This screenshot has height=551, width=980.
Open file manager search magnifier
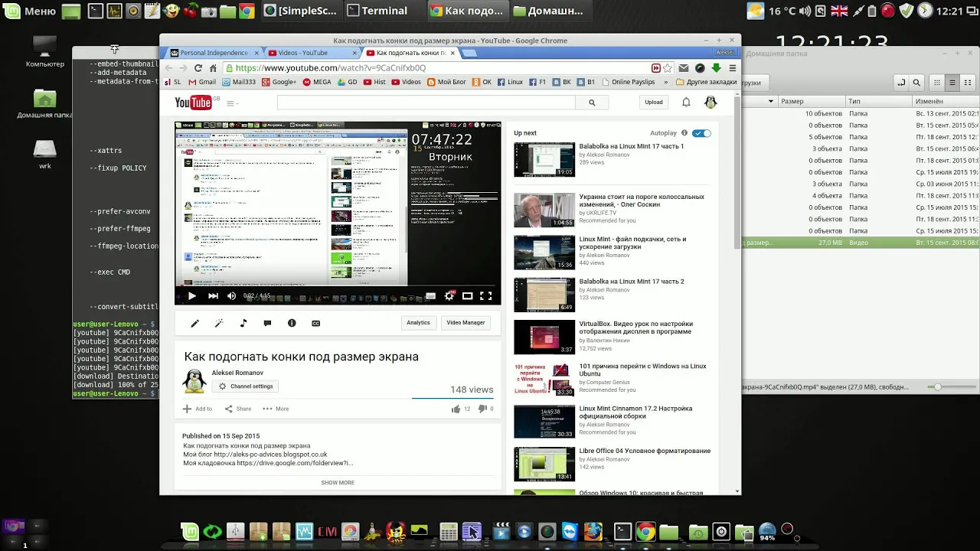[x=917, y=83]
